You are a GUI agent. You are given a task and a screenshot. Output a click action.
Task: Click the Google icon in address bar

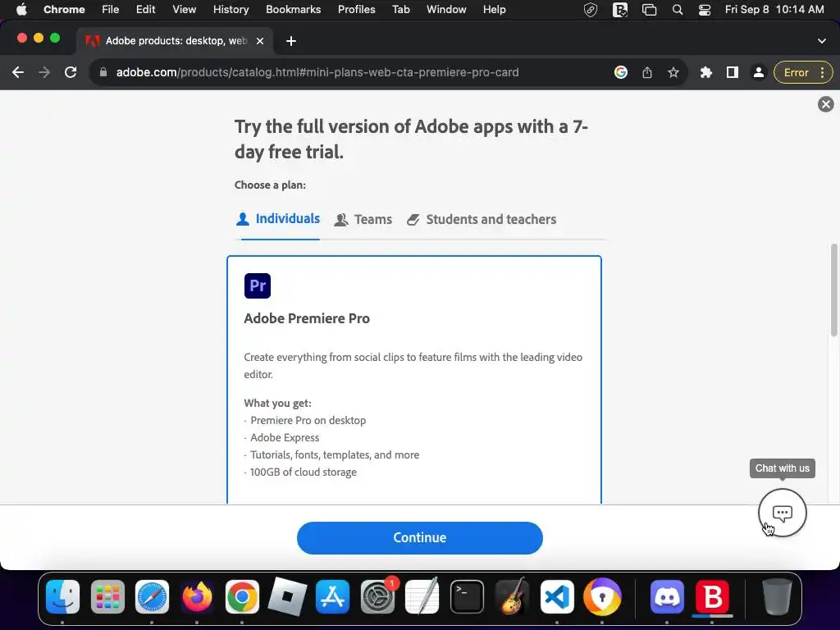pyautogui.click(x=620, y=72)
